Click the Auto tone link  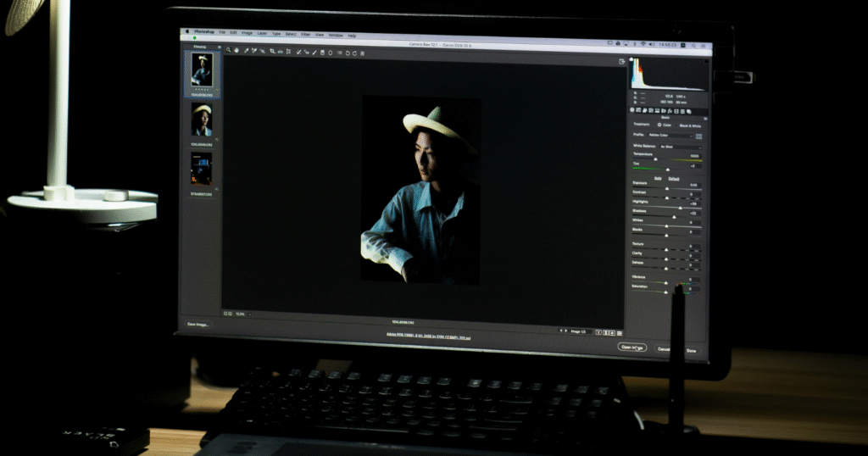pyautogui.click(x=658, y=178)
